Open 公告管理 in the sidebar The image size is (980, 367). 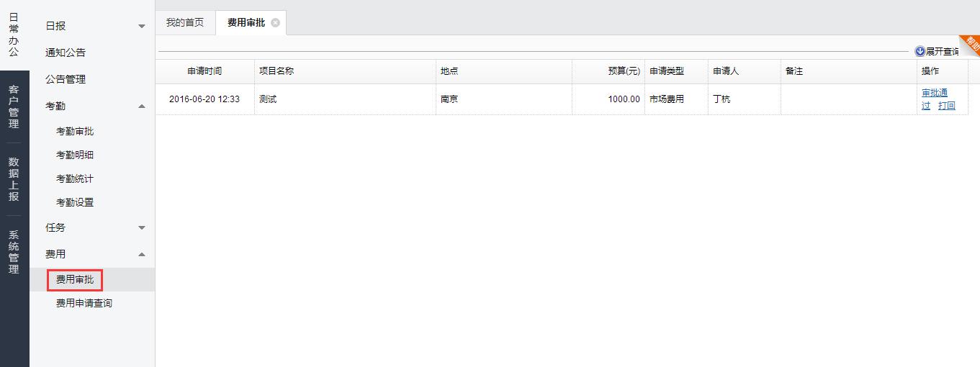click(66, 79)
